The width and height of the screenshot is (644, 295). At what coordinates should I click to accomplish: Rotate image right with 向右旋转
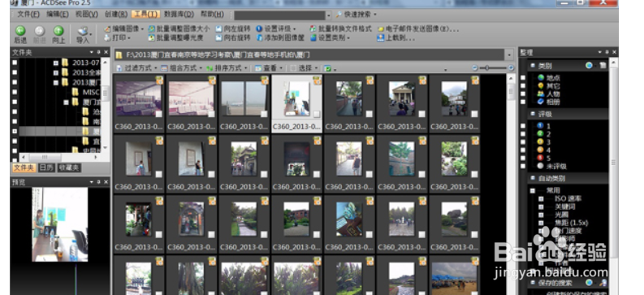pos(233,38)
